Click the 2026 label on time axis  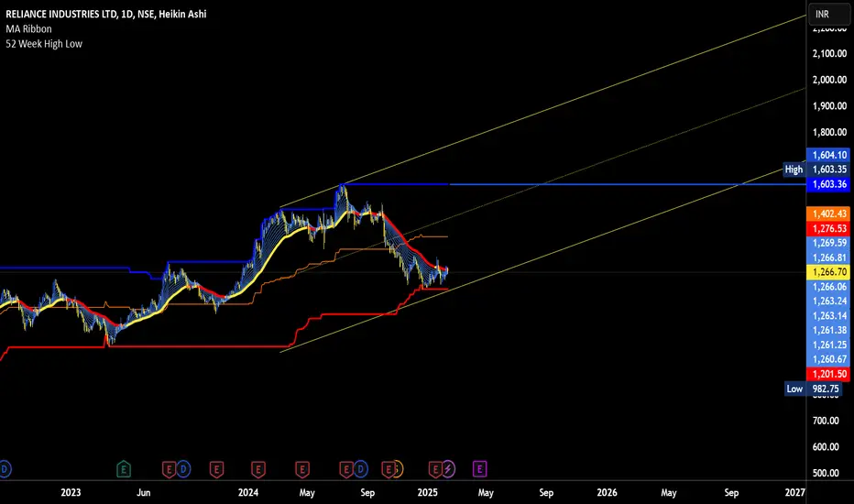click(x=607, y=493)
